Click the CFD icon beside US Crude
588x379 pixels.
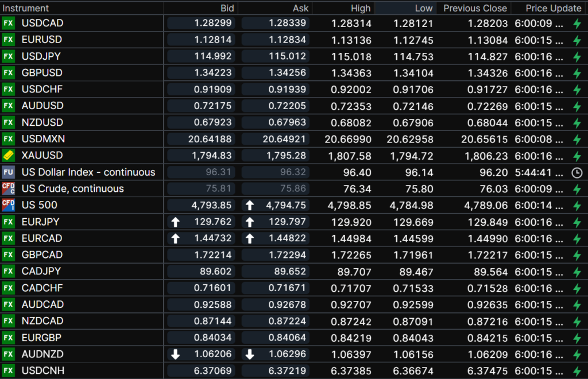[x=8, y=188]
